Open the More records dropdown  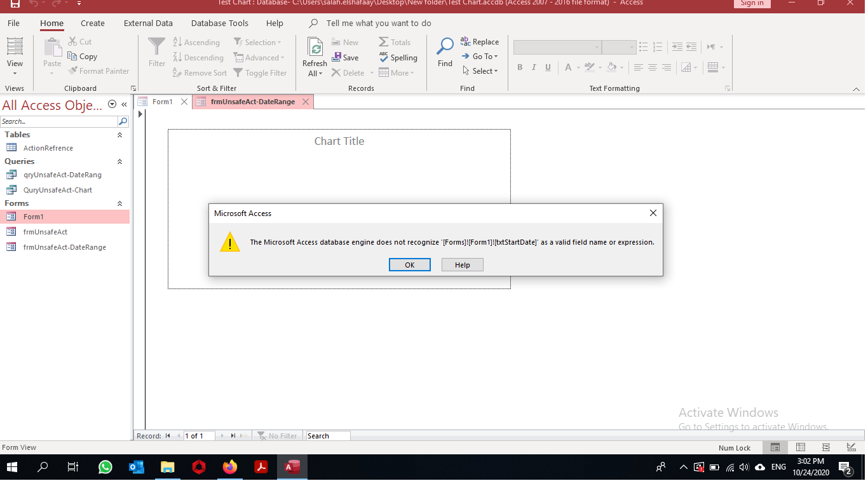pyautogui.click(x=397, y=73)
